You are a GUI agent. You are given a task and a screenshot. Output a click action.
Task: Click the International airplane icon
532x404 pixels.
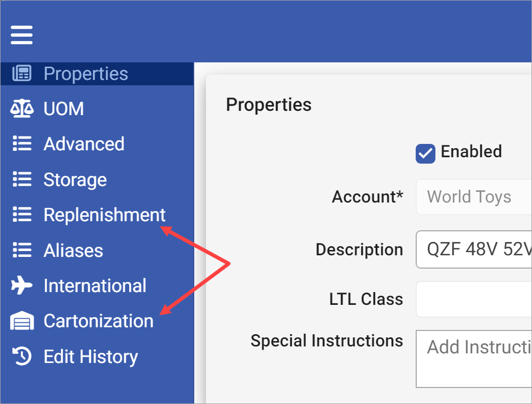click(x=21, y=286)
